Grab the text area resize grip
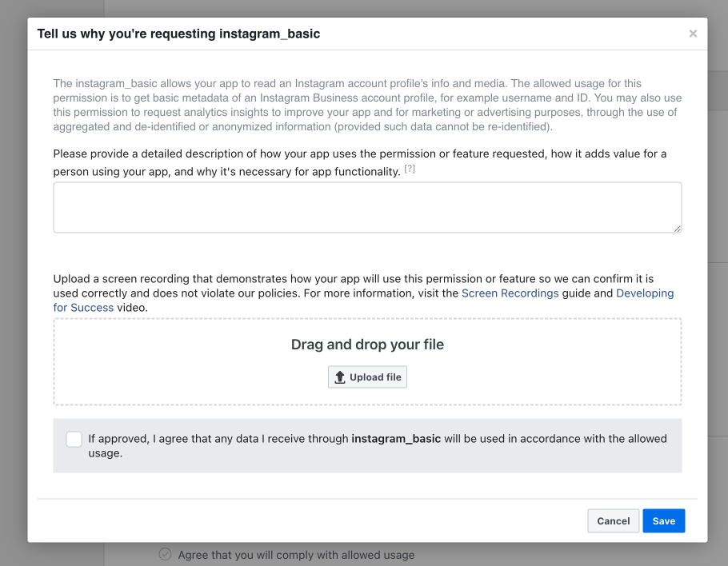The width and height of the screenshot is (728, 566). click(x=678, y=229)
